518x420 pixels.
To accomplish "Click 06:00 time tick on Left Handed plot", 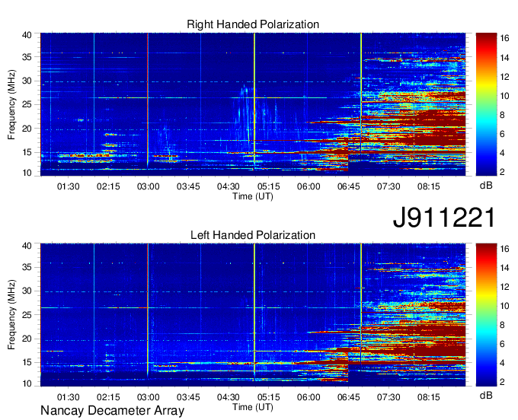I will [309, 397].
